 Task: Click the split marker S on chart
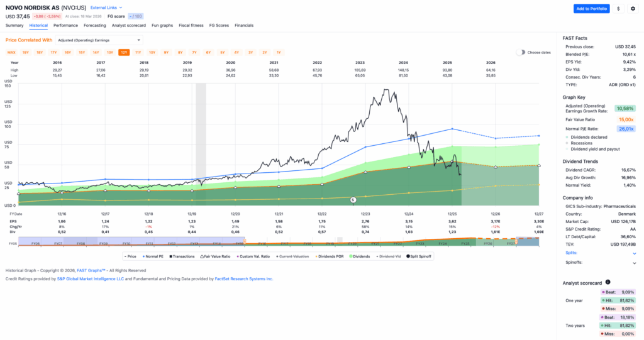[353, 200]
